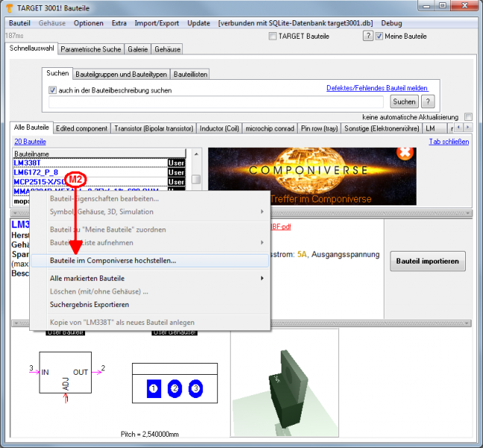Click into the component search text field
This screenshot has height=448, width=483.
coord(216,102)
